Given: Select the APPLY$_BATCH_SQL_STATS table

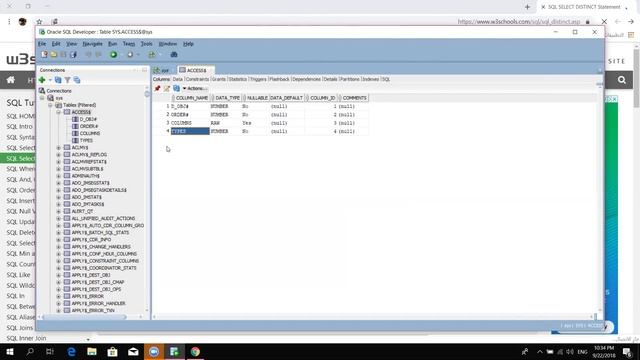Looking at the screenshot, I should pos(100,233).
